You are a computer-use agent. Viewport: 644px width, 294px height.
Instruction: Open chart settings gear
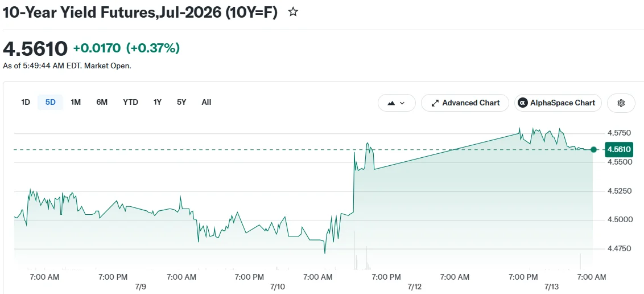(x=621, y=103)
